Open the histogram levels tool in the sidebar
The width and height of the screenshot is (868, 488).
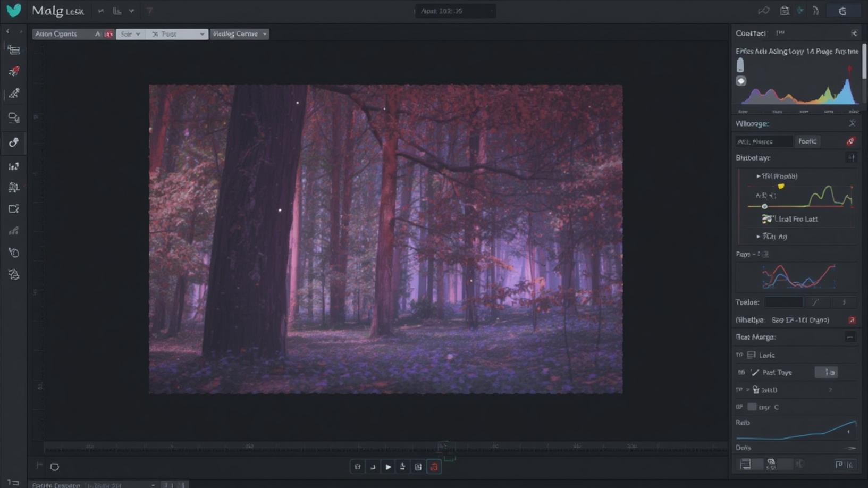point(14,166)
